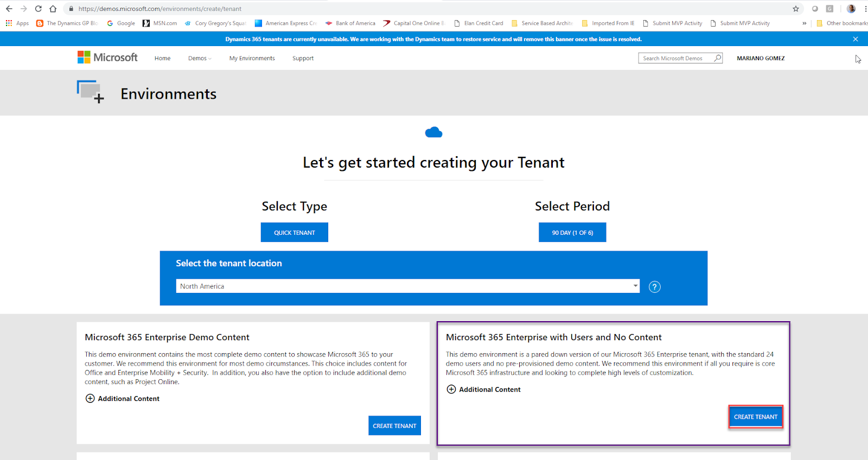
Task: Expand the Demos menu
Action: click(200, 58)
